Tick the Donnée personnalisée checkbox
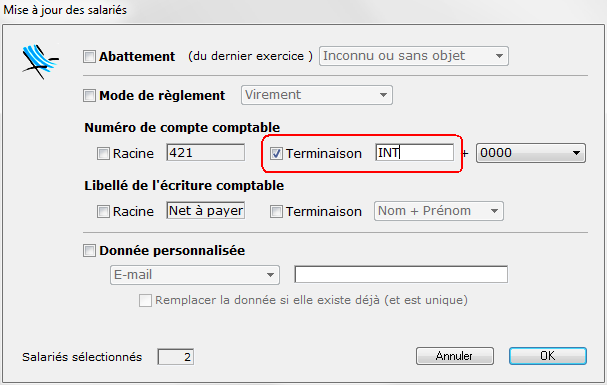Image resolution: width=607 pixels, height=385 pixels. click(89, 250)
